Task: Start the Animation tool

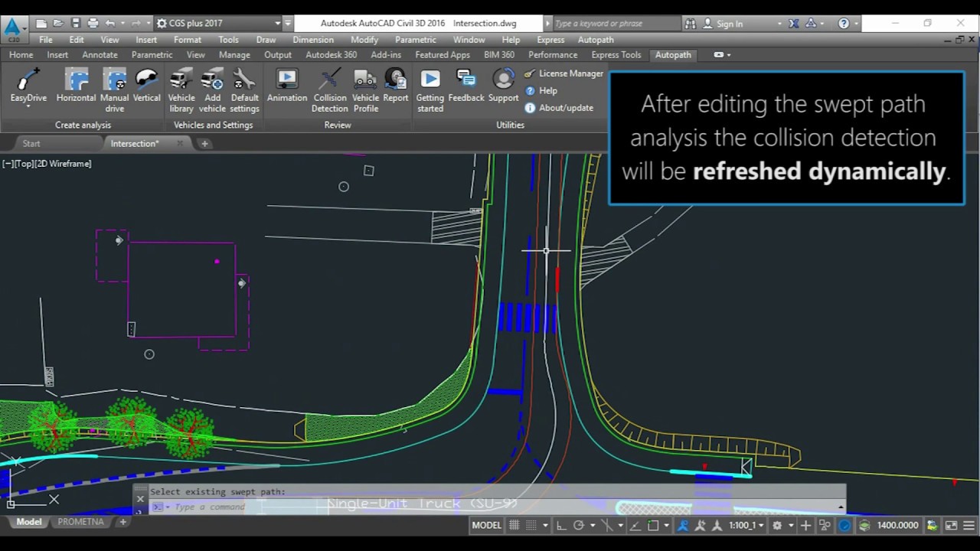Action: pos(287,86)
